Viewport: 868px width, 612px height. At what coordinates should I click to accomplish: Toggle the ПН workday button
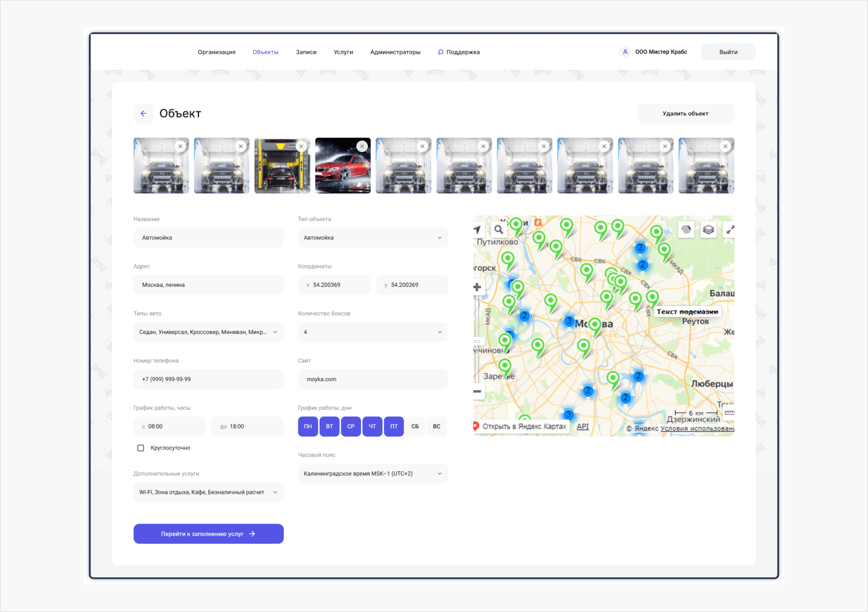(308, 426)
